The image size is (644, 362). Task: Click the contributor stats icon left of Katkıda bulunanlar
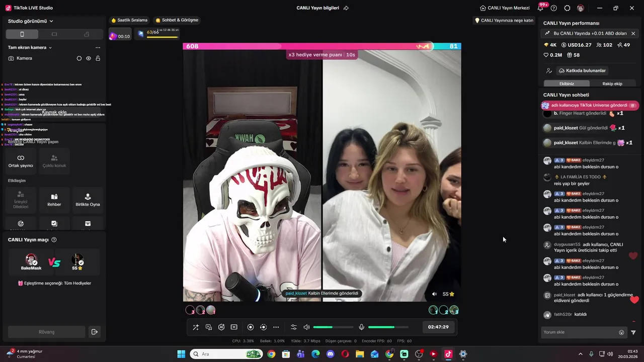coord(549,71)
